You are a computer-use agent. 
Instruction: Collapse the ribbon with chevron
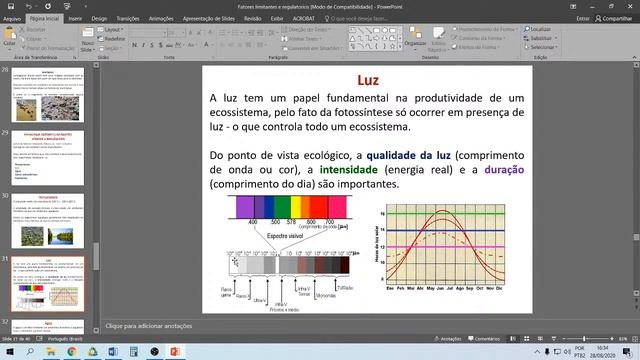pyautogui.click(x=634, y=58)
